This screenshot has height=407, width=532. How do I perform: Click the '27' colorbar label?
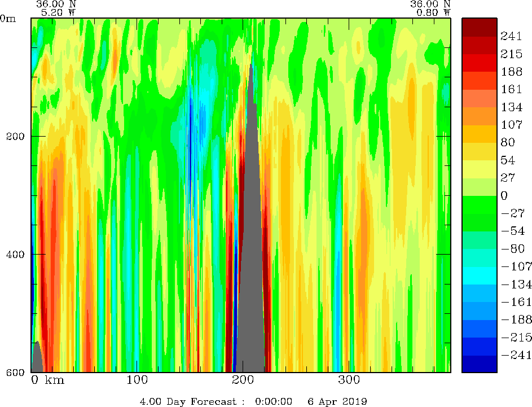pos(508,178)
